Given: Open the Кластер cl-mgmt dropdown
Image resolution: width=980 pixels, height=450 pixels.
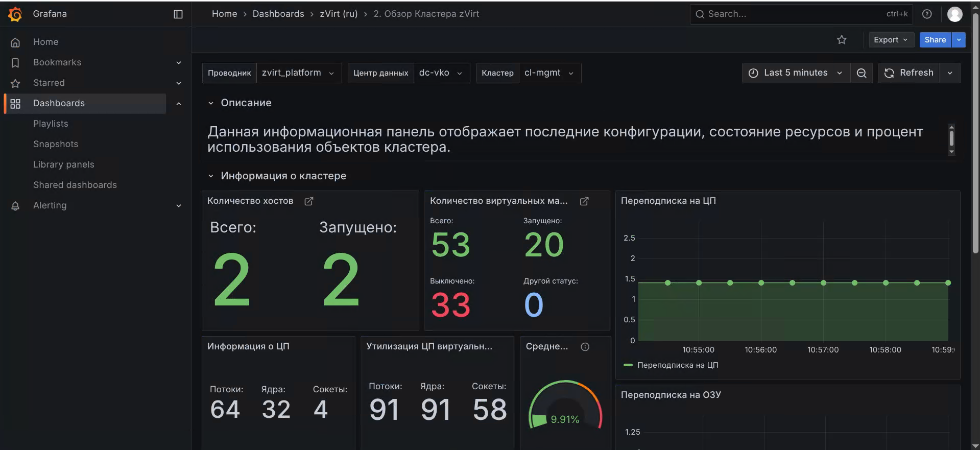Looking at the screenshot, I should point(549,73).
